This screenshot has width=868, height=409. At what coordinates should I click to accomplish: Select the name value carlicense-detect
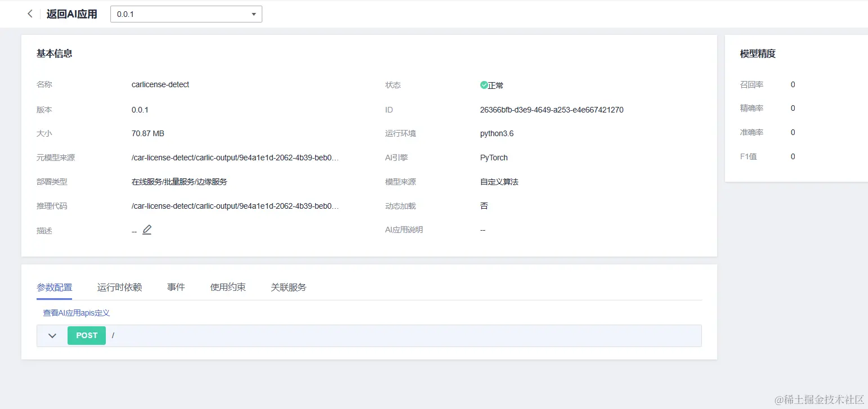pos(160,84)
